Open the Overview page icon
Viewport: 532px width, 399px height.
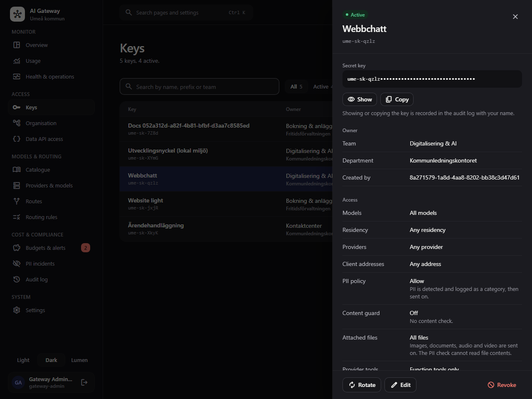tap(17, 45)
